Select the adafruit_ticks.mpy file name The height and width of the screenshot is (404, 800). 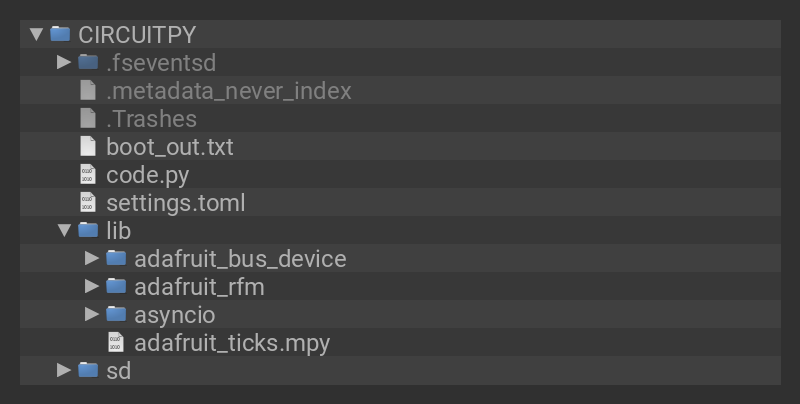(x=232, y=342)
